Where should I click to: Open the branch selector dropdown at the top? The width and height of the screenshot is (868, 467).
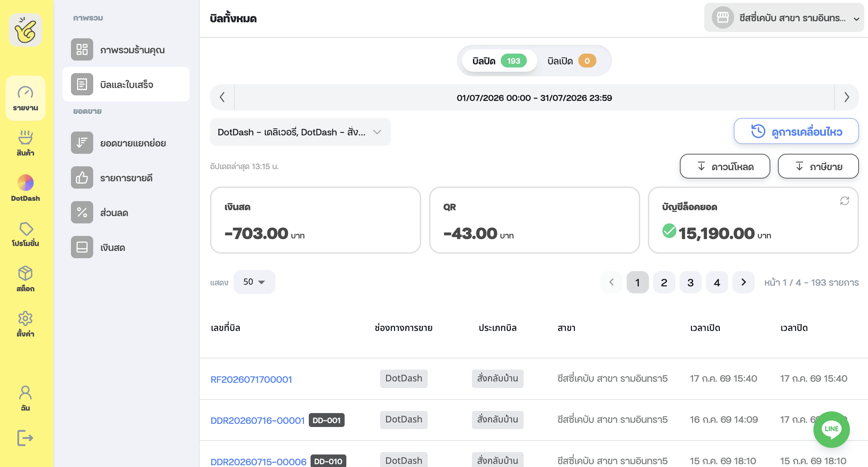(x=784, y=18)
